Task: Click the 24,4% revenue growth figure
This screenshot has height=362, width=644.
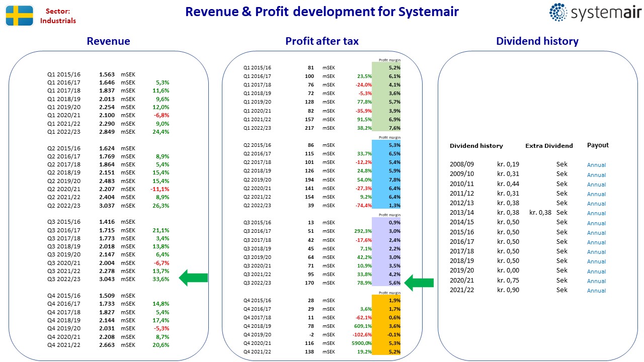Action: (x=161, y=132)
